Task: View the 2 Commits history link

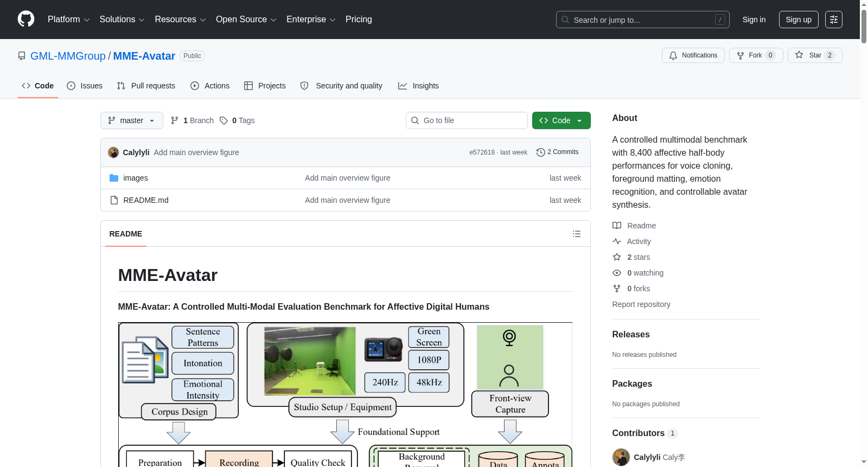Action: pos(558,152)
